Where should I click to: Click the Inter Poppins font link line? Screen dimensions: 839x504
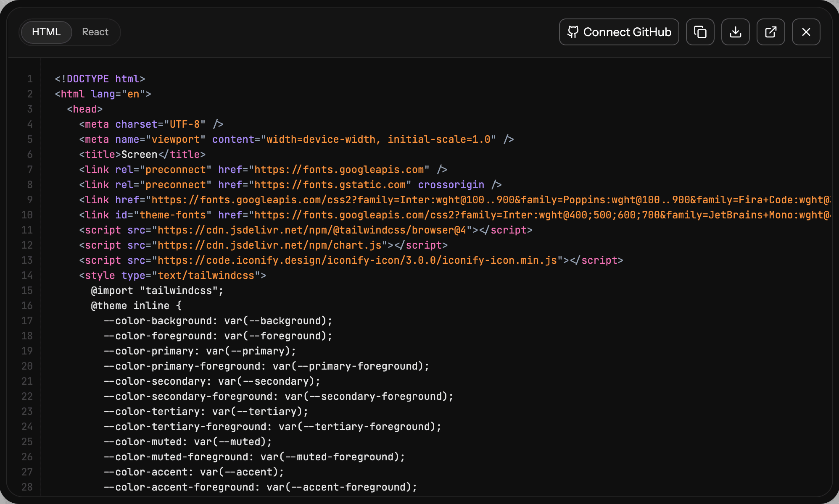455,200
